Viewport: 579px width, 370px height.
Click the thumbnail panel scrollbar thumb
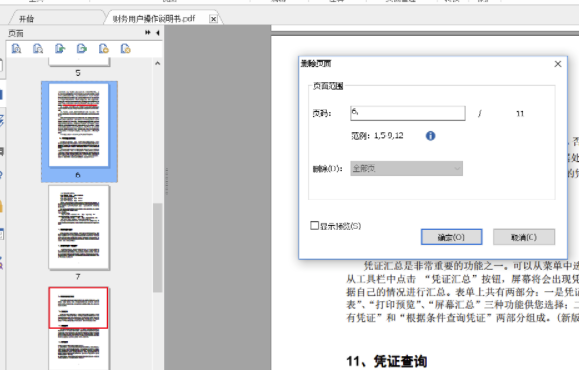(158, 247)
